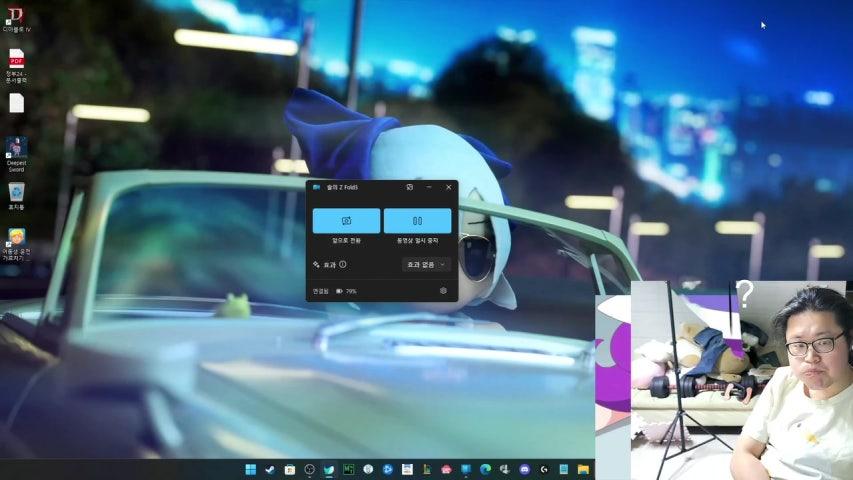
Task: Click the info icon next to 효과
Action: [343, 265]
